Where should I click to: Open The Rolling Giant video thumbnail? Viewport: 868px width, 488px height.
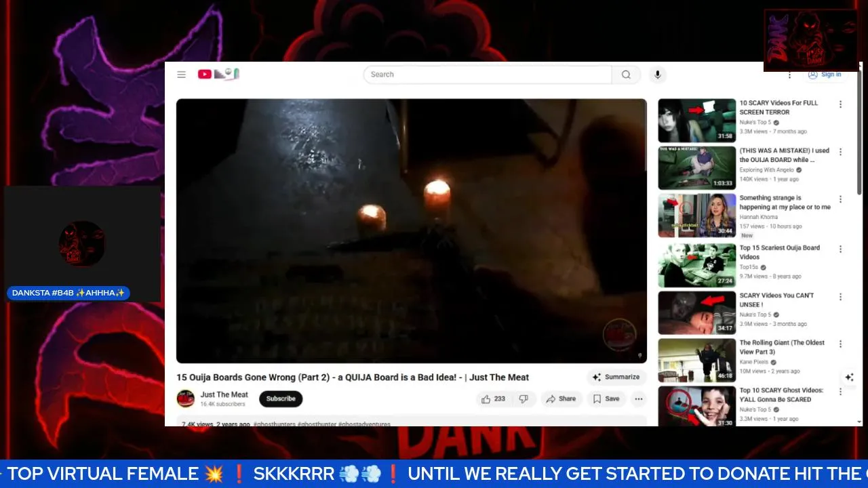(696, 361)
